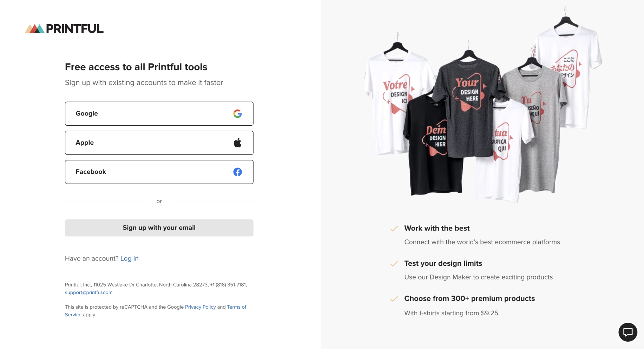Click Sign up with your email

click(159, 228)
